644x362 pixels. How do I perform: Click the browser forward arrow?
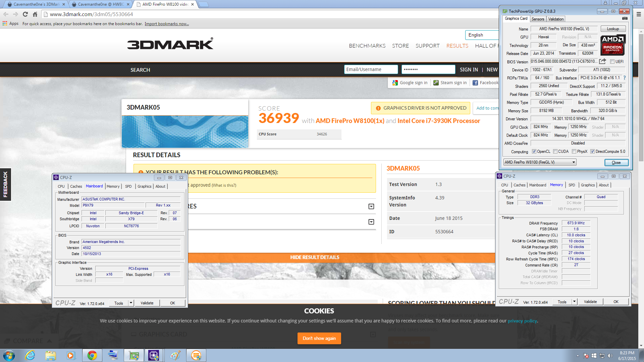click(15, 14)
